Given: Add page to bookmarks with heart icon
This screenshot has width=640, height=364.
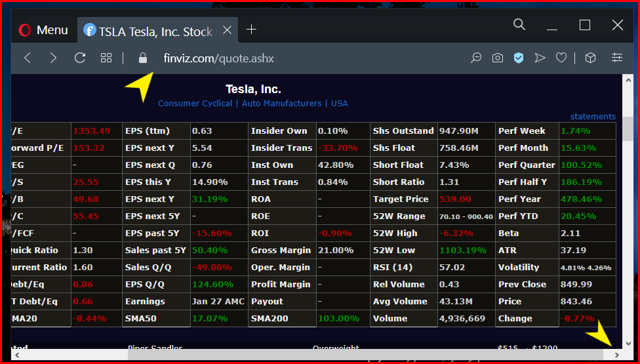Looking at the screenshot, I should tap(561, 58).
